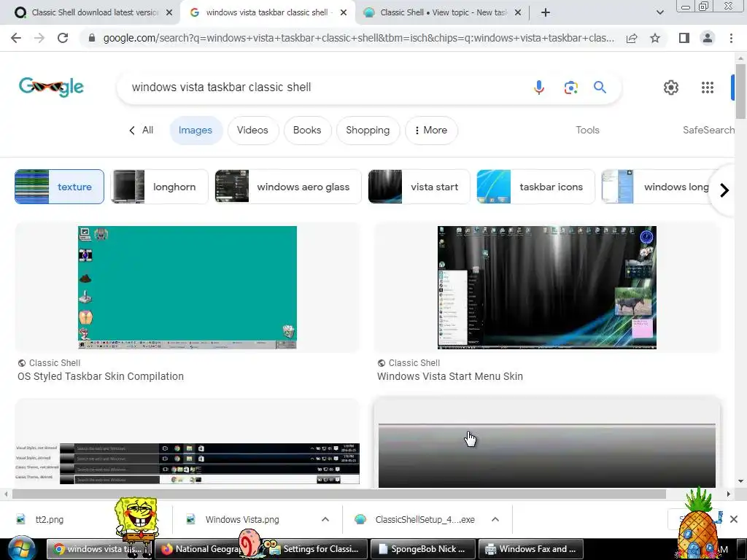Open the Google apps grid

point(708,87)
